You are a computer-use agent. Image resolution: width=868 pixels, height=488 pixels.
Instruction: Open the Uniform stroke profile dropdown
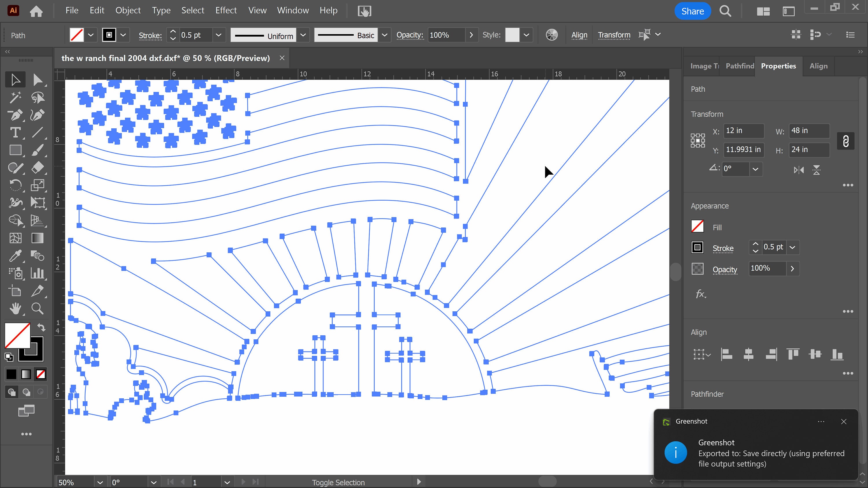303,35
